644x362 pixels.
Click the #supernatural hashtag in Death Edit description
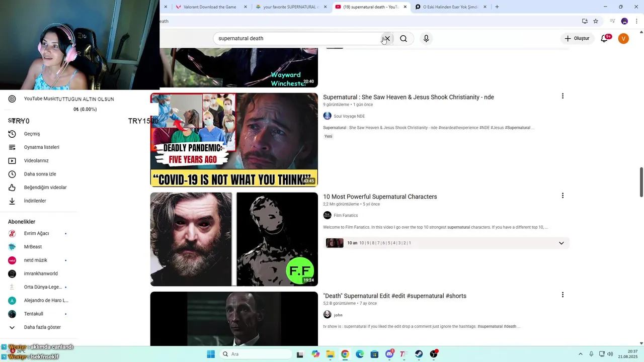pyautogui.click(x=490, y=327)
